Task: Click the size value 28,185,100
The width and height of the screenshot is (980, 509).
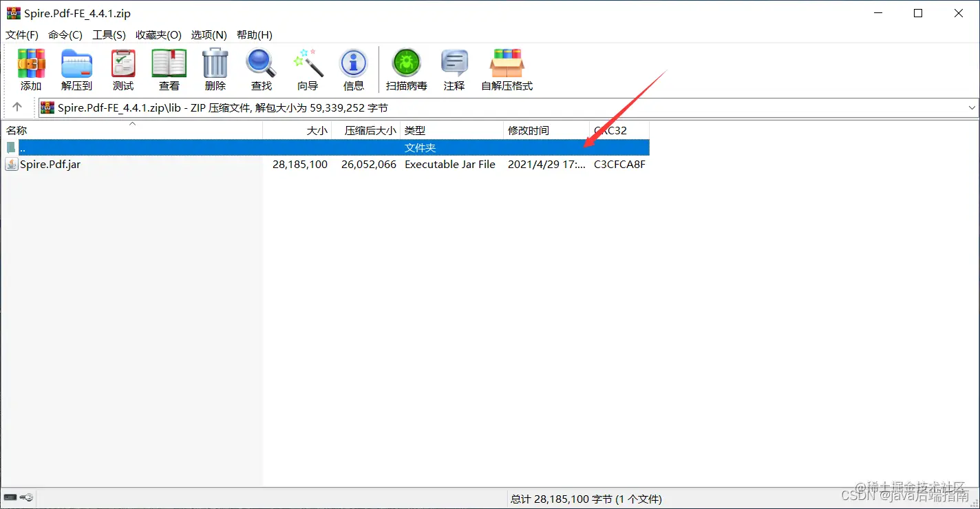Action: point(300,165)
